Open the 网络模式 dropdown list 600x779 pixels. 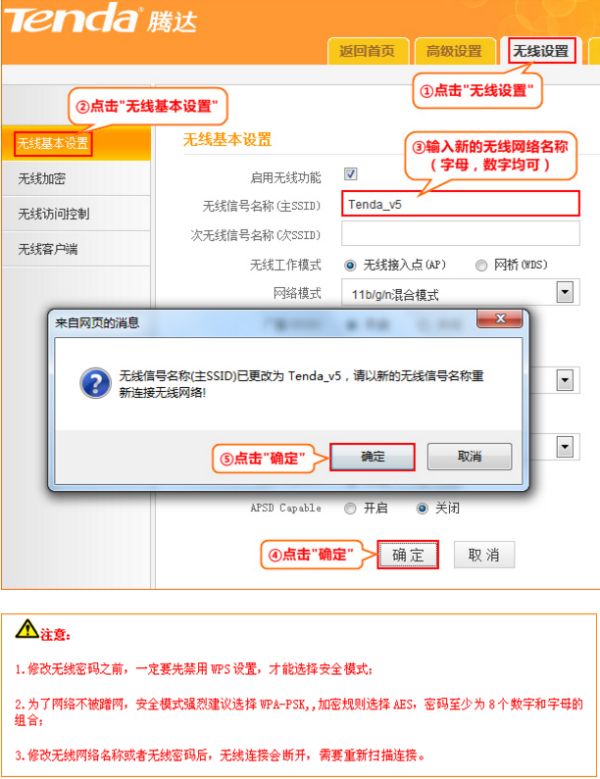click(565, 292)
